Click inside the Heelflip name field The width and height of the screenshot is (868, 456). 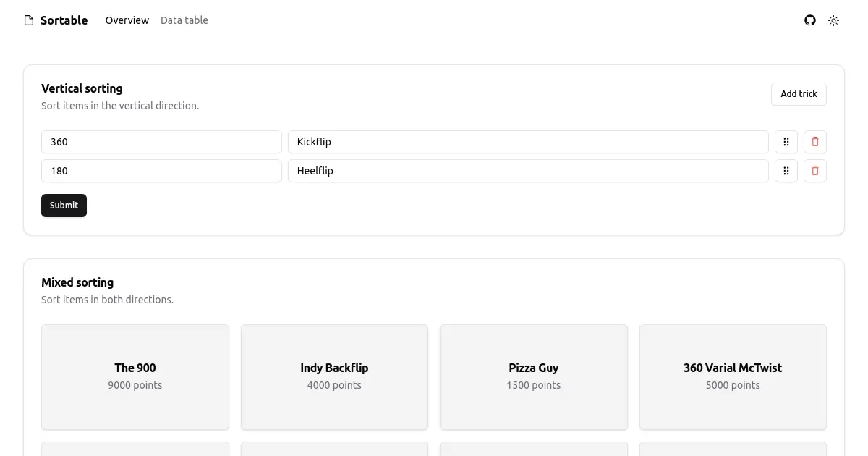tap(528, 171)
